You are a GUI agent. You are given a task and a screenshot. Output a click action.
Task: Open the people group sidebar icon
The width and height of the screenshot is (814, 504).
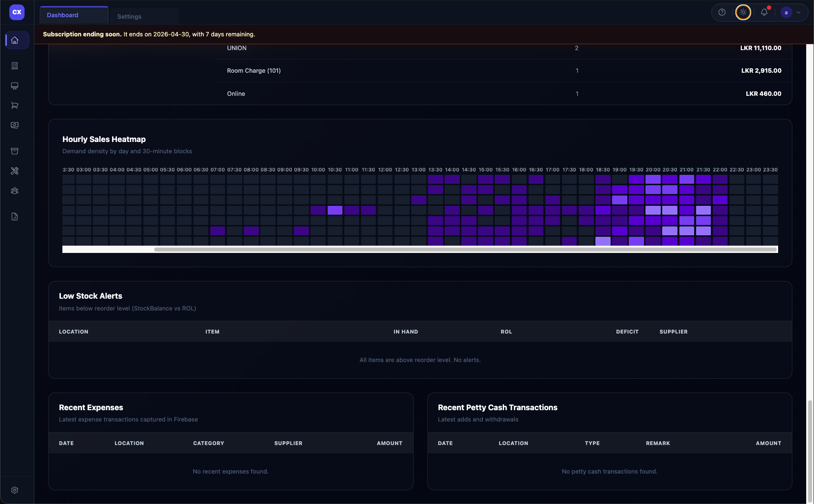(x=15, y=191)
